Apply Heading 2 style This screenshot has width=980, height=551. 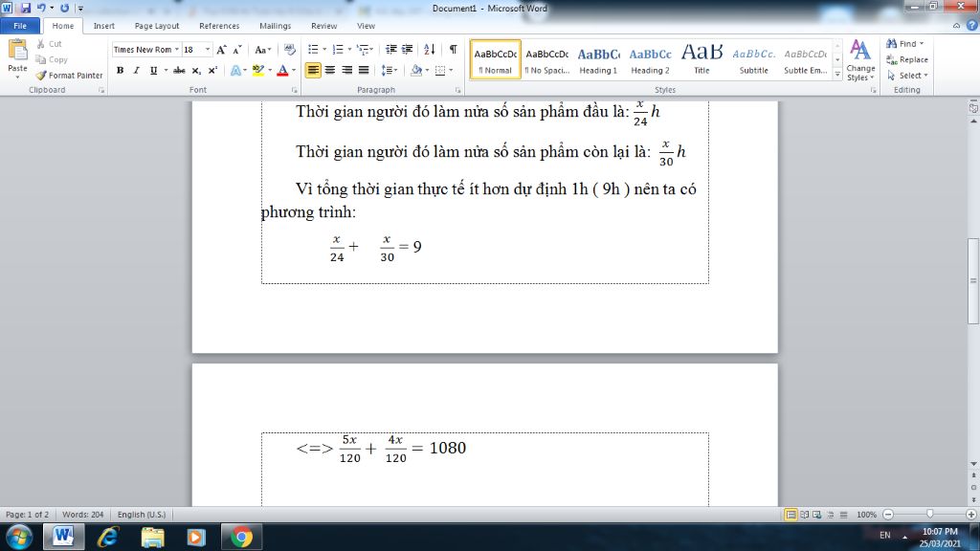tap(650, 60)
